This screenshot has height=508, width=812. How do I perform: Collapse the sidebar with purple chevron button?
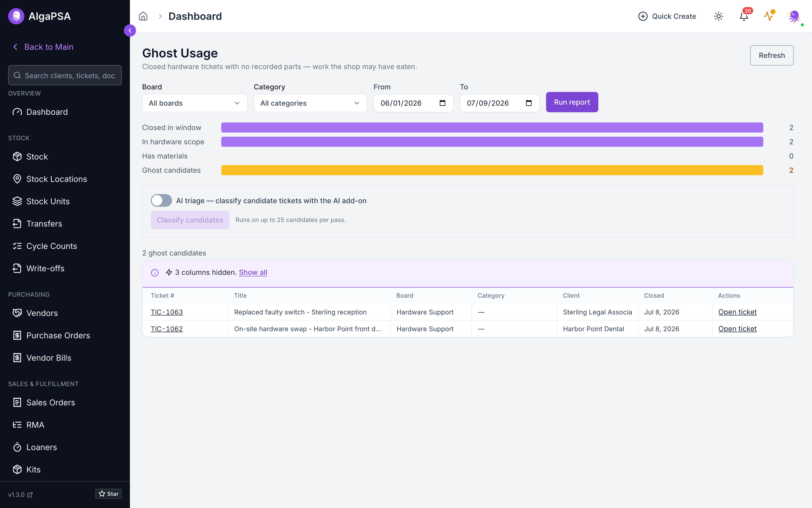[x=130, y=30]
